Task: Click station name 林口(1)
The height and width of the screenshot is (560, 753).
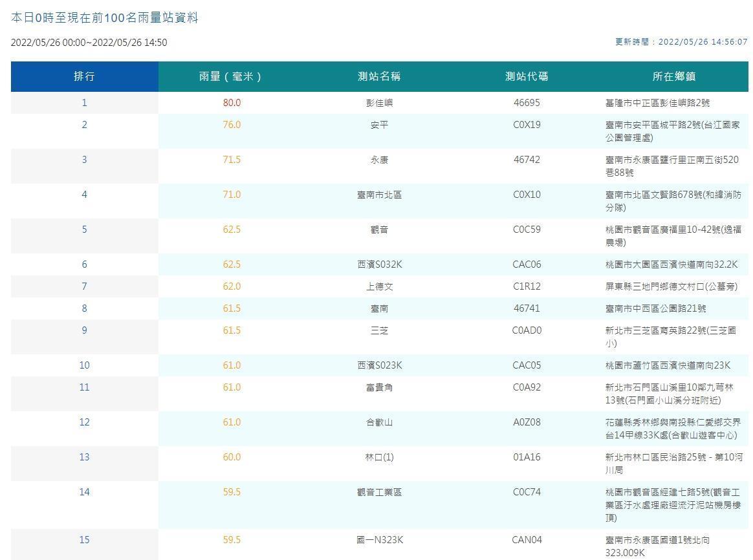Action: (379, 457)
